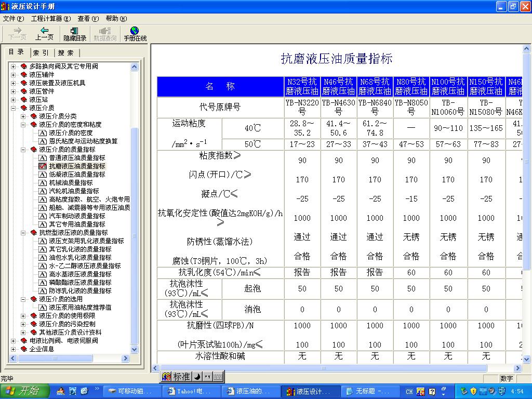Screen dimensions: 532x399
Task: Click the tree panel scroll-up arrow
Action: tap(135, 67)
